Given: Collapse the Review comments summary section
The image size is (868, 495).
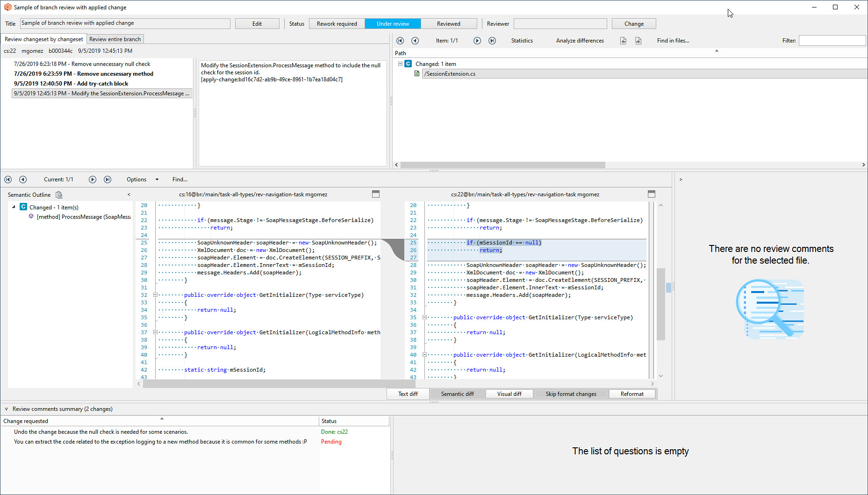Looking at the screenshot, I should point(6,409).
